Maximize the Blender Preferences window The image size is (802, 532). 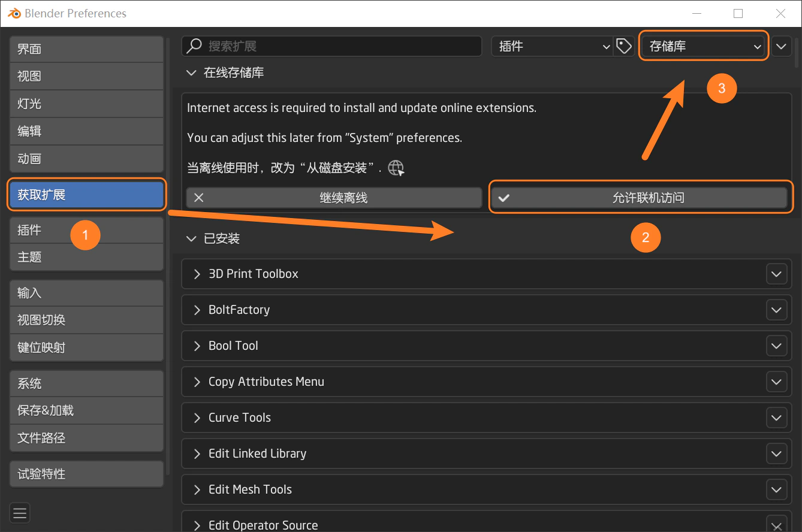pos(738,13)
